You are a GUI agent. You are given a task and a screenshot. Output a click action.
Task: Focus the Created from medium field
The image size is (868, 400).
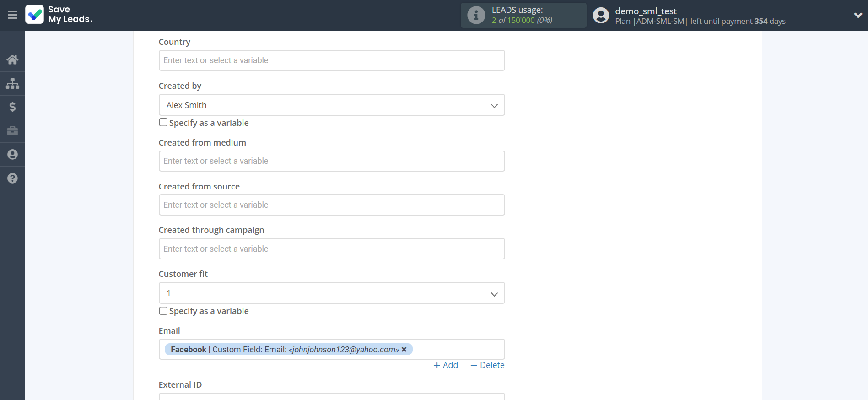(x=331, y=161)
